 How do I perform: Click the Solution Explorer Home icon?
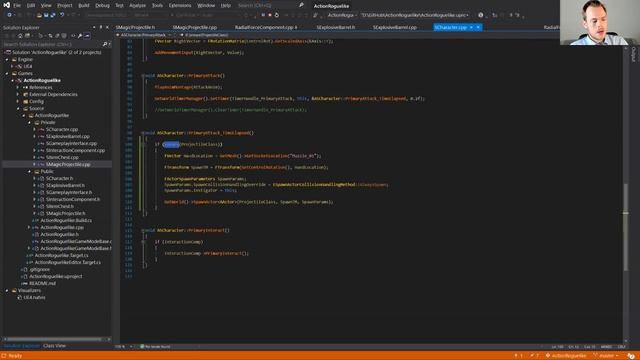pyautogui.click(x=20, y=36)
